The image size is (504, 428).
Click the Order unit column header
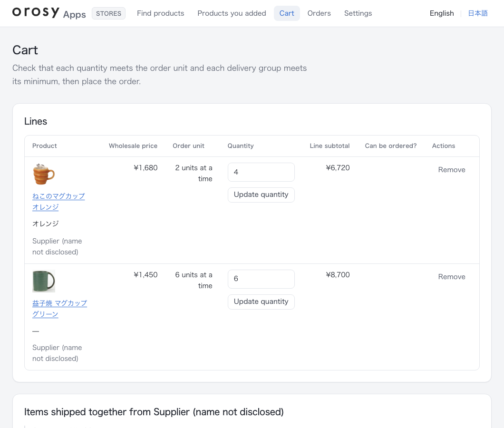coord(188,146)
